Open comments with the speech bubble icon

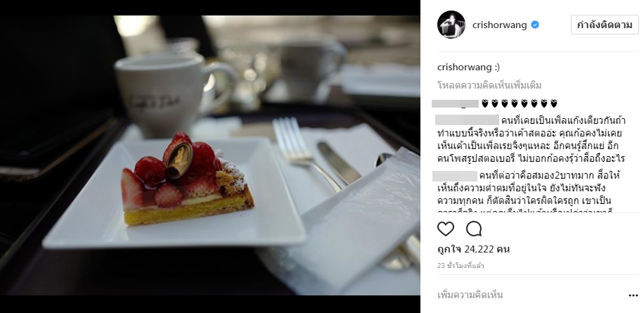(x=474, y=229)
